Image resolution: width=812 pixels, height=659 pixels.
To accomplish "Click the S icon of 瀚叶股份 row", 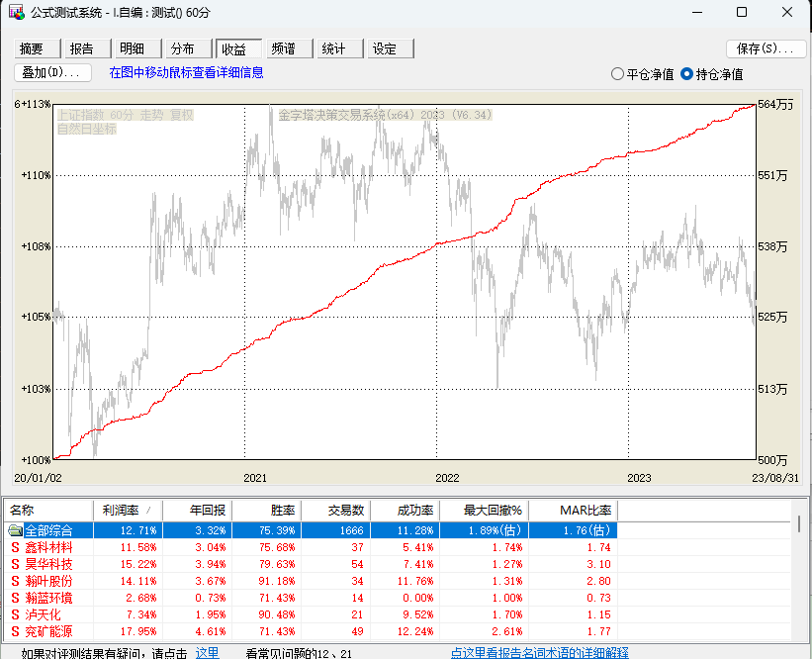I will click(16, 581).
